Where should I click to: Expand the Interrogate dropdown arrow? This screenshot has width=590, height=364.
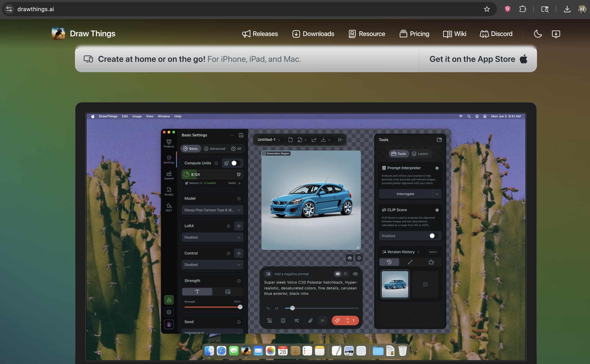pos(437,194)
